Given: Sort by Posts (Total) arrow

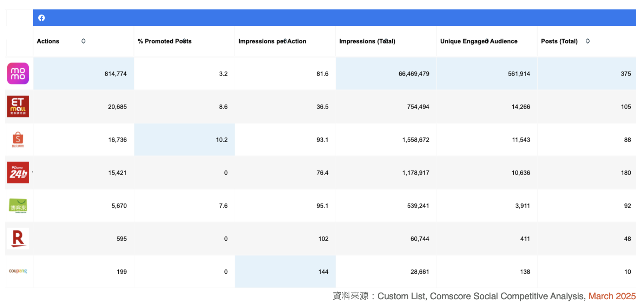Looking at the screenshot, I should point(587,41).
